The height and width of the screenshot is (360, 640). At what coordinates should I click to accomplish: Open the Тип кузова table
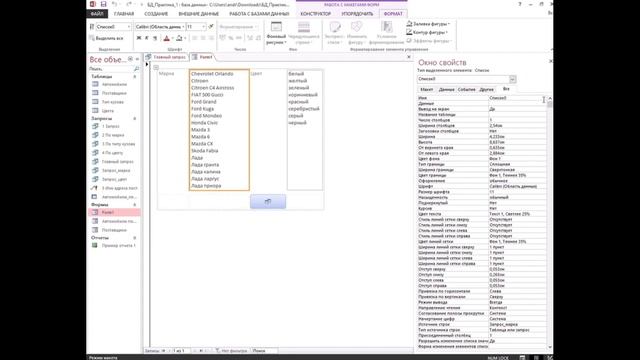[x=113, y=102]
